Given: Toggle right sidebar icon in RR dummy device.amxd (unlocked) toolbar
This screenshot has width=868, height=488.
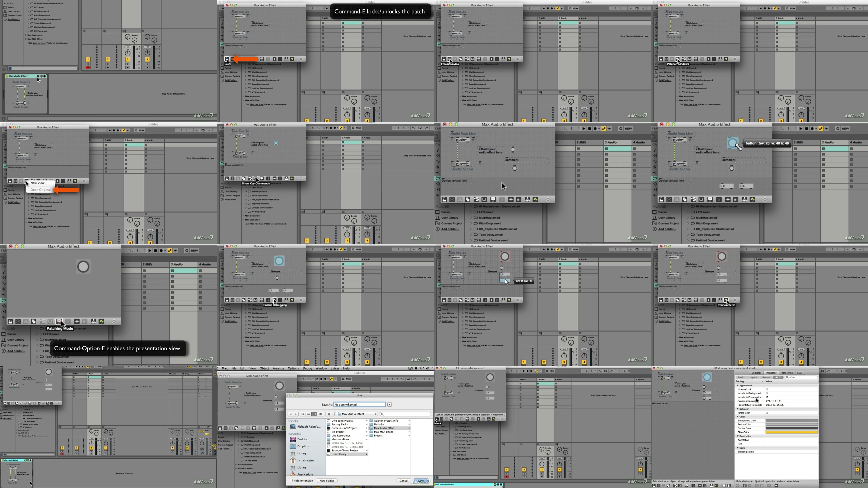Looking at the screenshot, I should pos(729,486).
